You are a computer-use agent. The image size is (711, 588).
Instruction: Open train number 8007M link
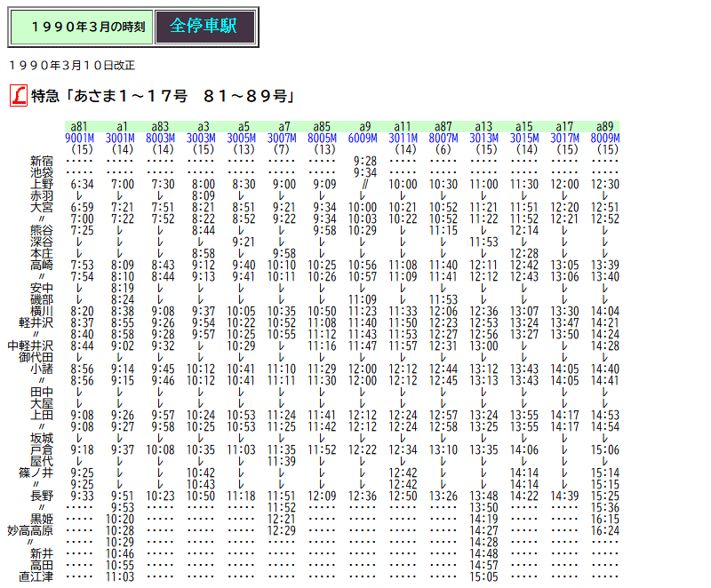pos(443,139)
